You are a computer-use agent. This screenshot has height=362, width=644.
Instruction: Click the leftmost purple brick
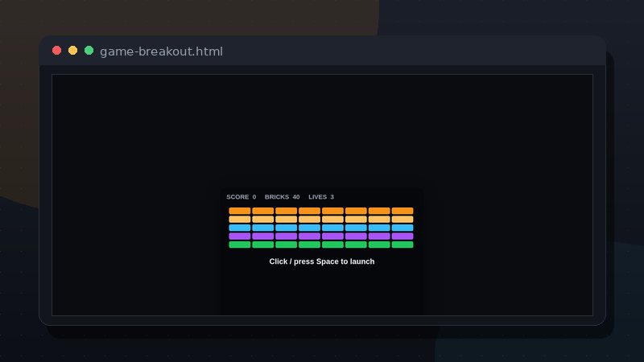239,236
